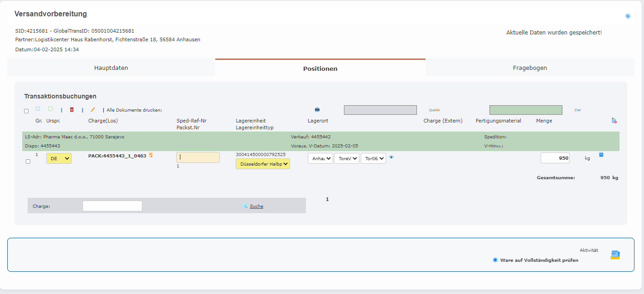Click the activity execute icon at bottom right
This screenshot has height=294, width=644.
(x=615, y=255)
